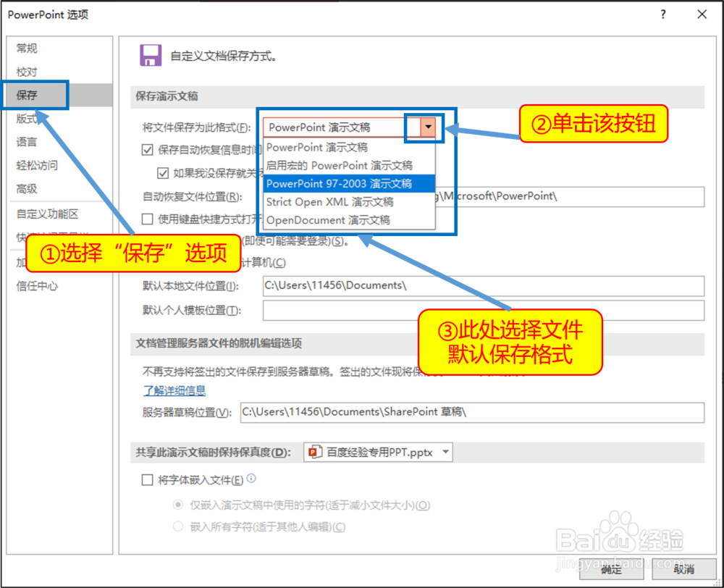
Task: Click the help question mark icon
Action: (663, 14)
